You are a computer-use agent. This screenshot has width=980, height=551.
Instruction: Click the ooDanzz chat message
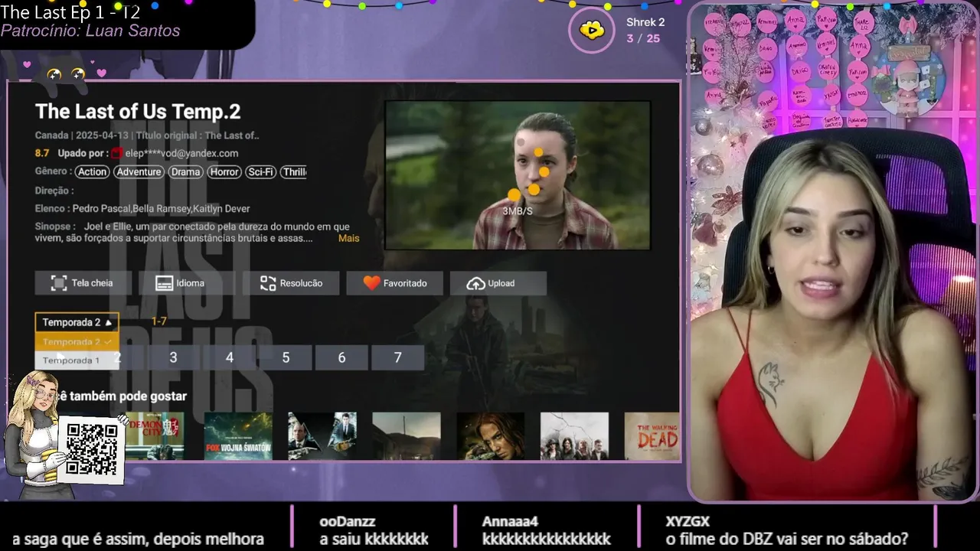pyautogui.click(x=374, y=530)
